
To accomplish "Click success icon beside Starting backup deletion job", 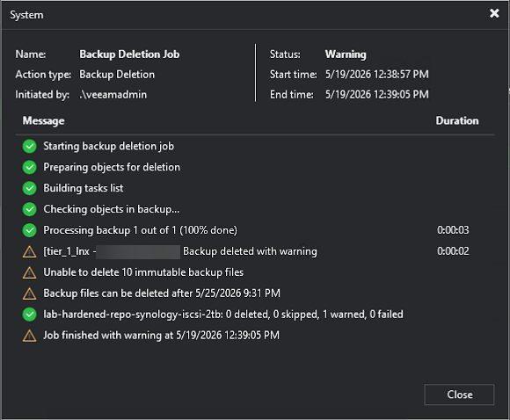I will [29, 146].
